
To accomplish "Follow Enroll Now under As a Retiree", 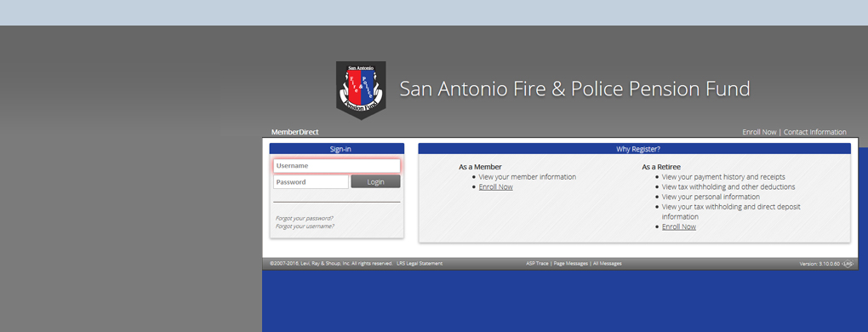I will (679, 226).
